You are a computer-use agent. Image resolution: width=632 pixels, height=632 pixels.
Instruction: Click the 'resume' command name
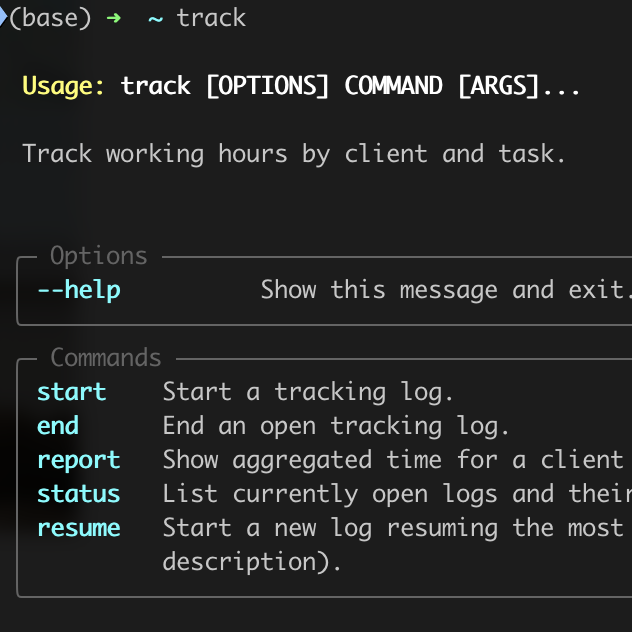[x=79, y=528]
